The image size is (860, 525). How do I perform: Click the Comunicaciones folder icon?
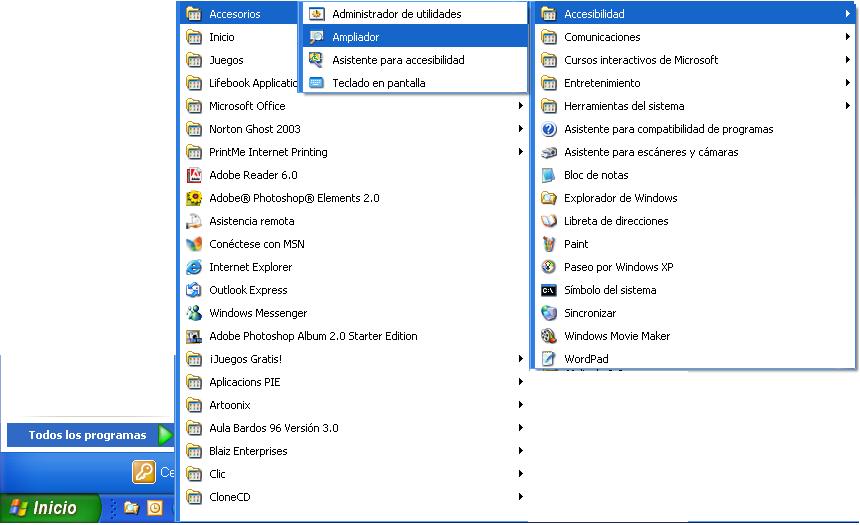click(x=549, y=37)
